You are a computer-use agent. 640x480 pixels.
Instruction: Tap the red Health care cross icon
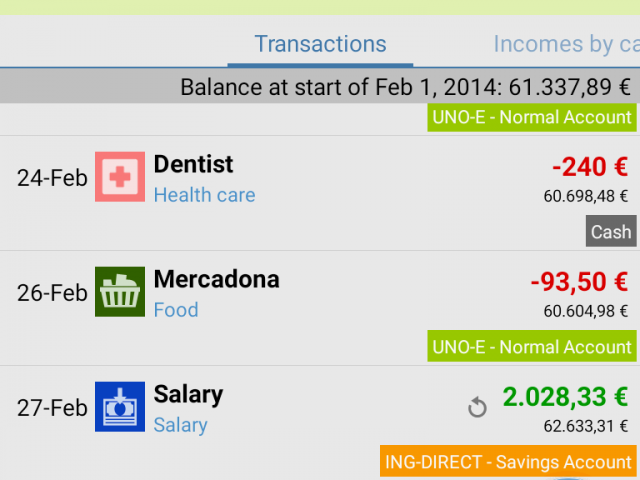coord(120,177)
